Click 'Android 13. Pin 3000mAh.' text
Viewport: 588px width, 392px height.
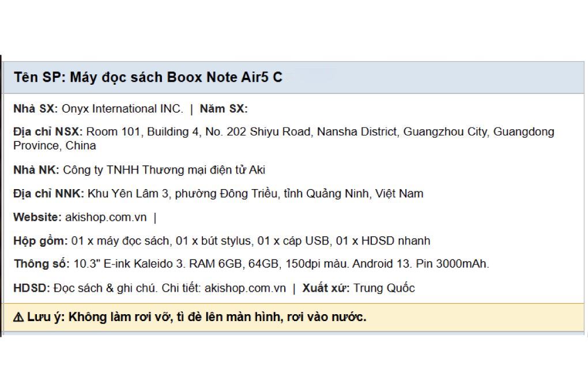pyautogui.click(x=421, y=264)
